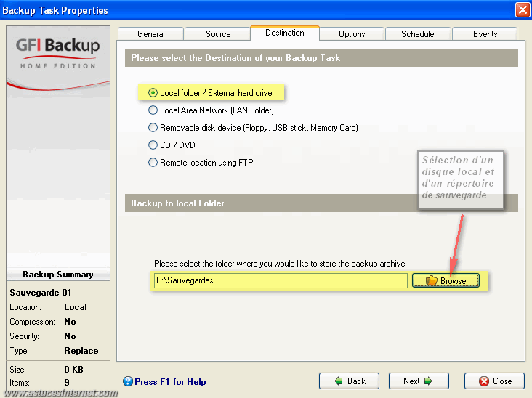This screenshot has width=532, height=398.
Task: Click the Type value Replace
Action: 81,351
